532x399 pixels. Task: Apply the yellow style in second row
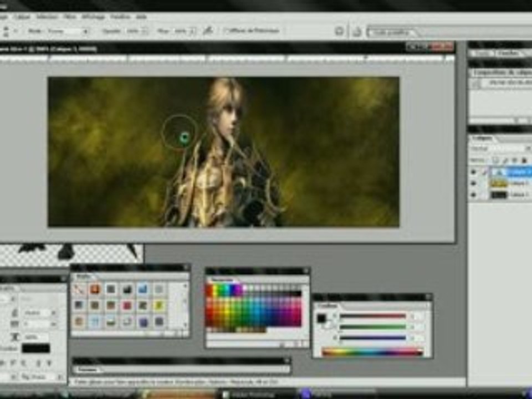click(159, 305)
